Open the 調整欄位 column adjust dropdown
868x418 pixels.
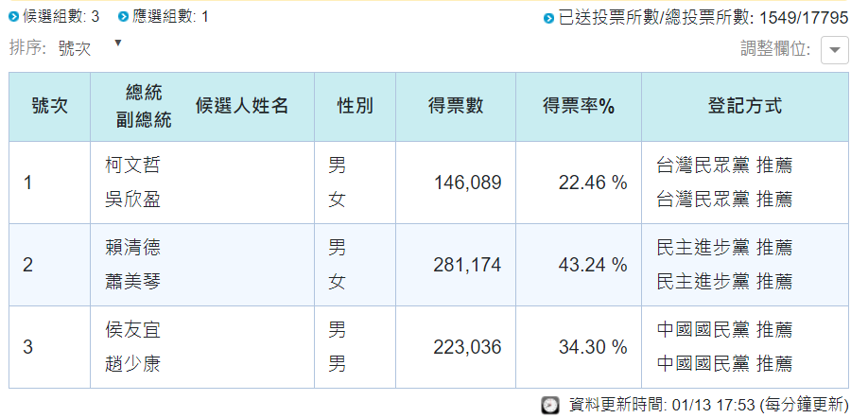click(x=834, y=50)
